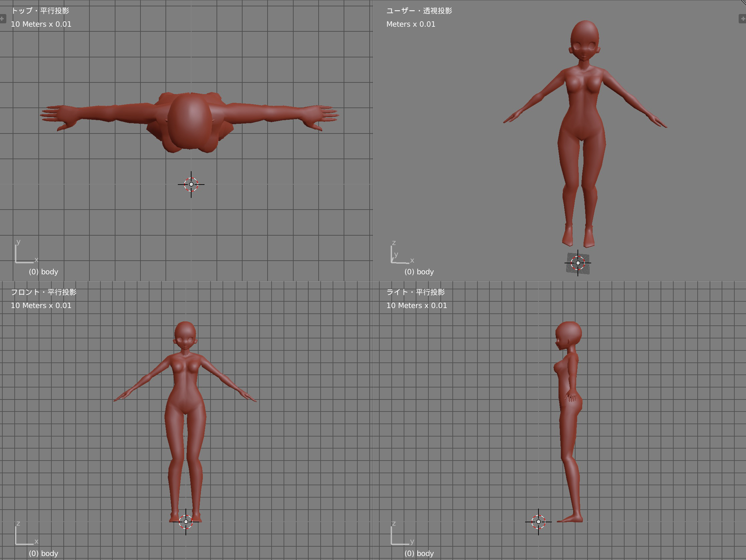Click the ユーザー・透視投影 view label
The image size is (746, 560).
click(x=419, y=11)
